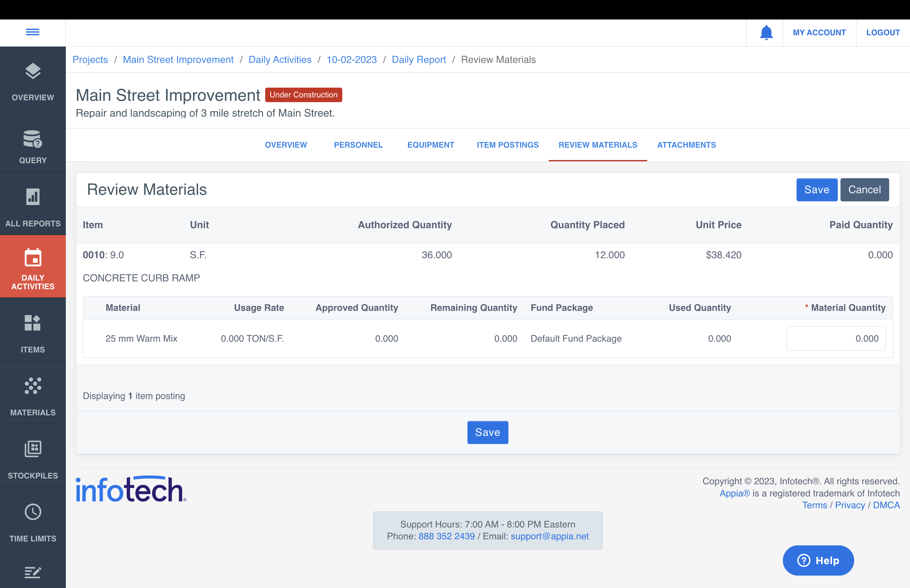Screen dimensions: 910x588
Task: Switch to the Attachments tab
Action: click(x=686, y=145)
